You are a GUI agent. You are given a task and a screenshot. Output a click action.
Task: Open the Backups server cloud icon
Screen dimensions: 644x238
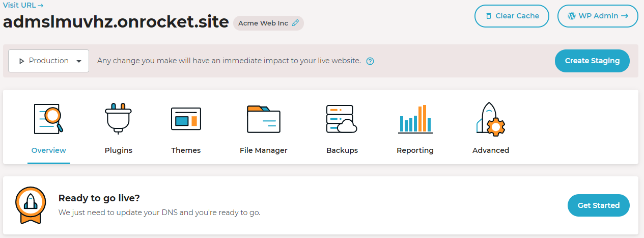[342, 119]
